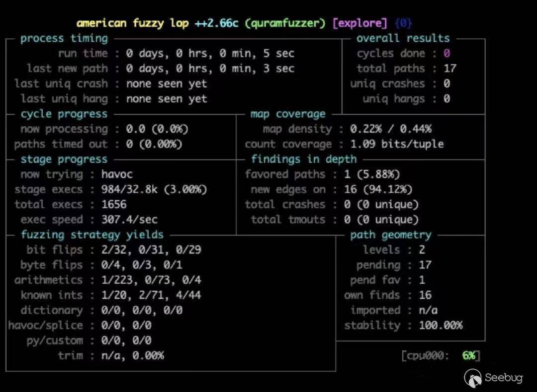Screen dimensions: 537x392
Task: Click the total execs value 1656
Action: pyautogui.click(x=114, y=204)
